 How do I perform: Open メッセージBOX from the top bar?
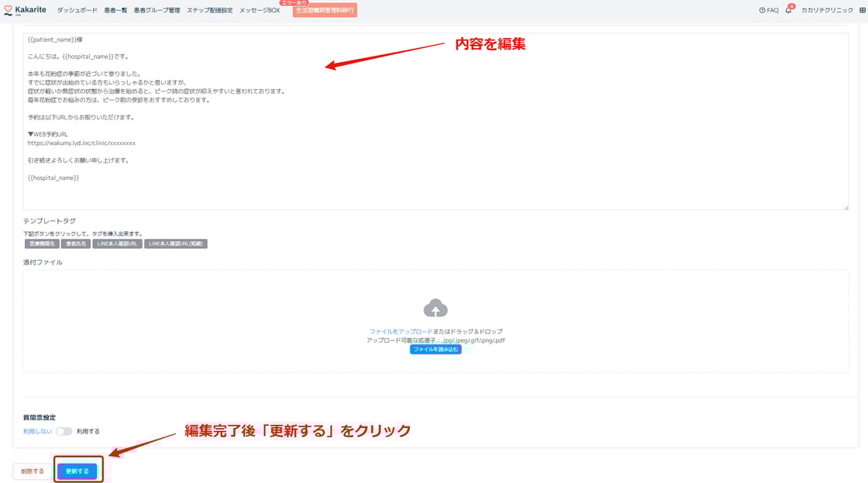(260, 11)
